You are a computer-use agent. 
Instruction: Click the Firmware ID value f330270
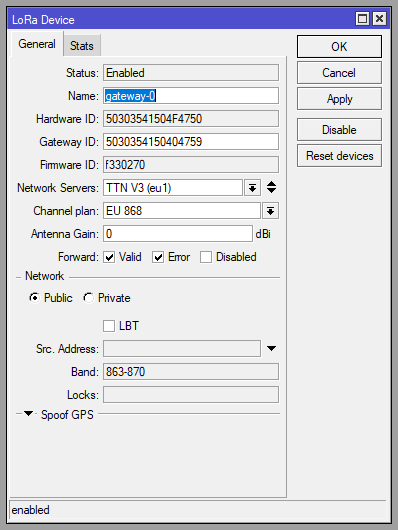125,165
